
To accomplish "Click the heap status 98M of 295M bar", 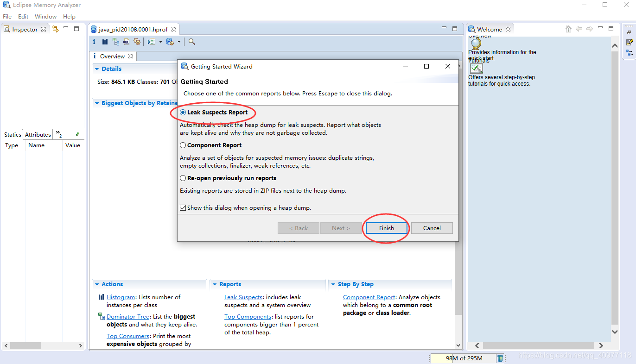I will click(463, 358).
